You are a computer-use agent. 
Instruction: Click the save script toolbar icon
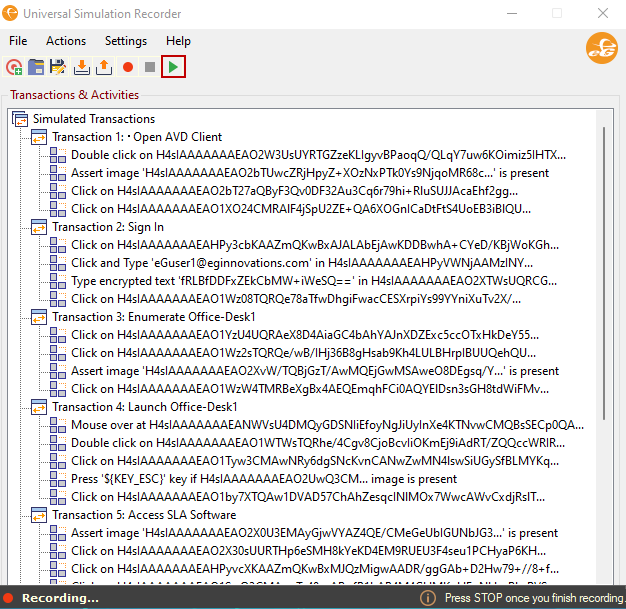point(58,67)
